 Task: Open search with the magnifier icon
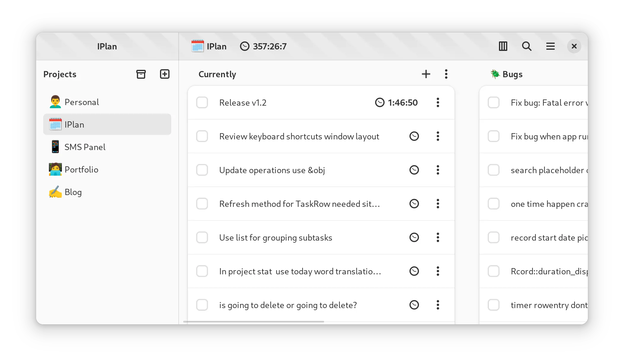[527, 46]
